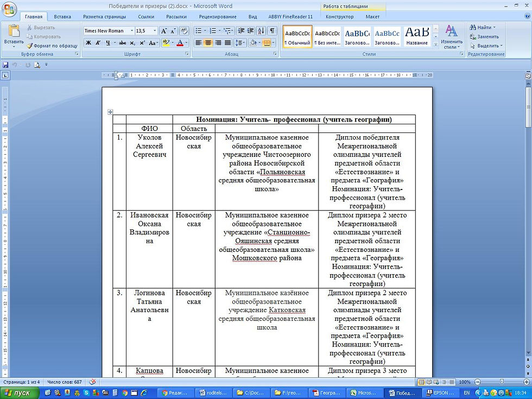Increase font size with grow font icon
The image size is (532, 399).
pos(164,31)
